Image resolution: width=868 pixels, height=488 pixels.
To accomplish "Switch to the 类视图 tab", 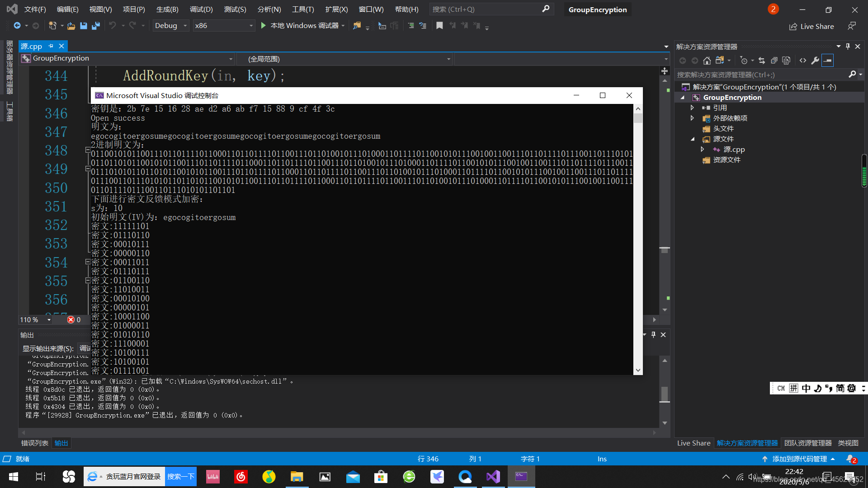I will tap(848, 443).
